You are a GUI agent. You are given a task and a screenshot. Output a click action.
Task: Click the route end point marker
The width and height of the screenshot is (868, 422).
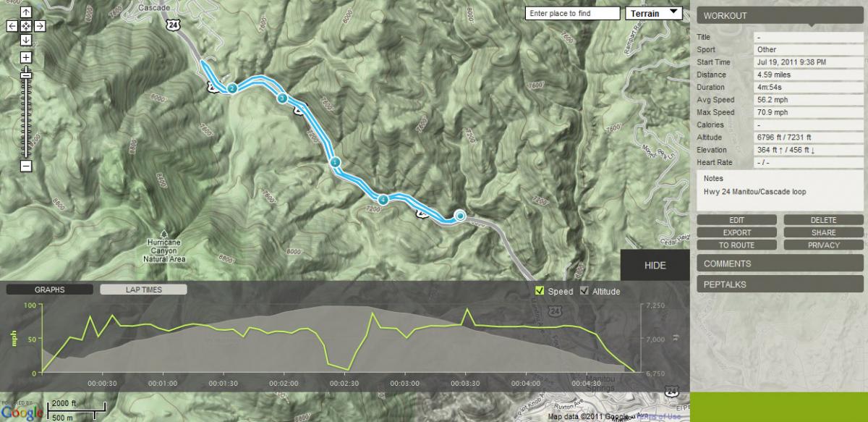click(460, 215)
